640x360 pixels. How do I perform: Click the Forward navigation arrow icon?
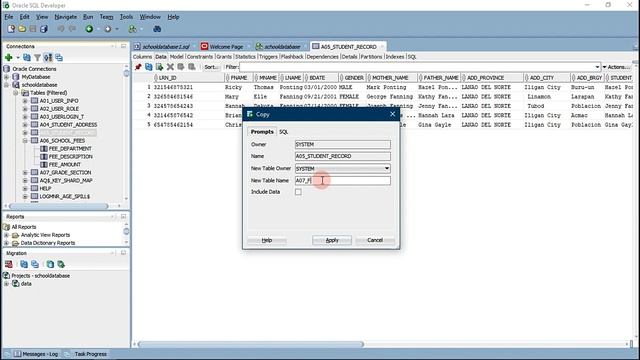click(108, 29)
